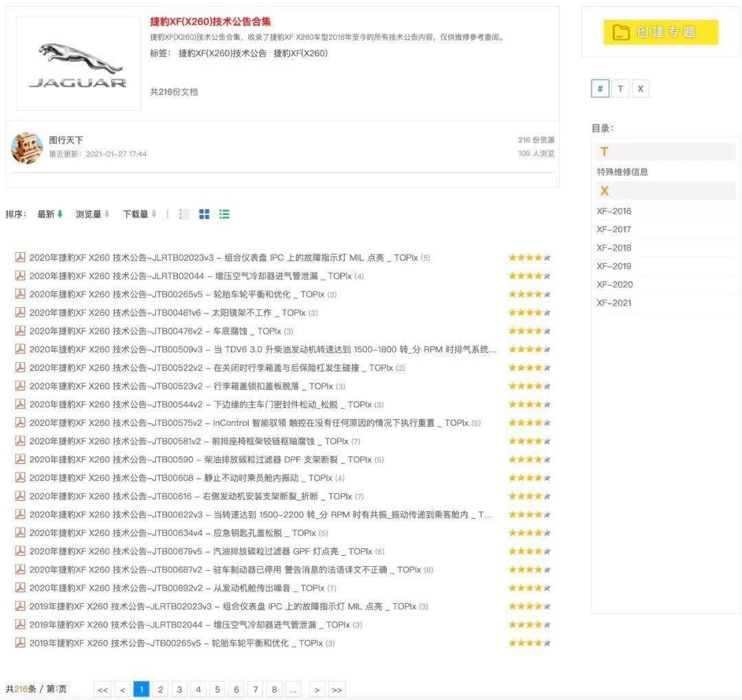Open XF-2021 directory entry
Screen dimensions: 742x700
(x=614, y=303)
